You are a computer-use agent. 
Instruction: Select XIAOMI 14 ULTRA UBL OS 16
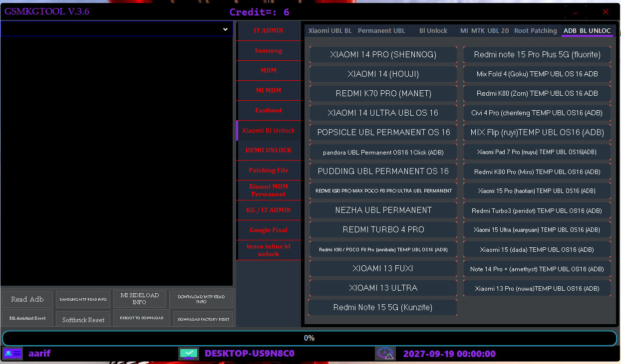click(x=383, y=113)
